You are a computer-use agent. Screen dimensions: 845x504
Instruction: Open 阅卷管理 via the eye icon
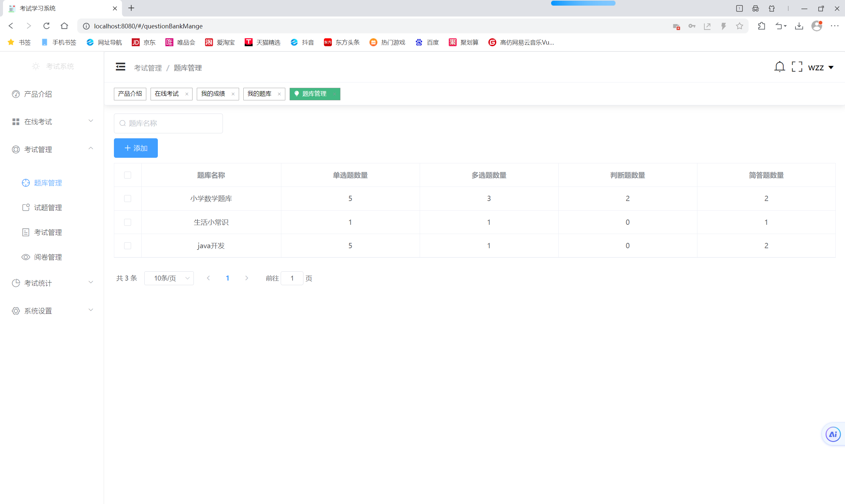click(25, 257)
